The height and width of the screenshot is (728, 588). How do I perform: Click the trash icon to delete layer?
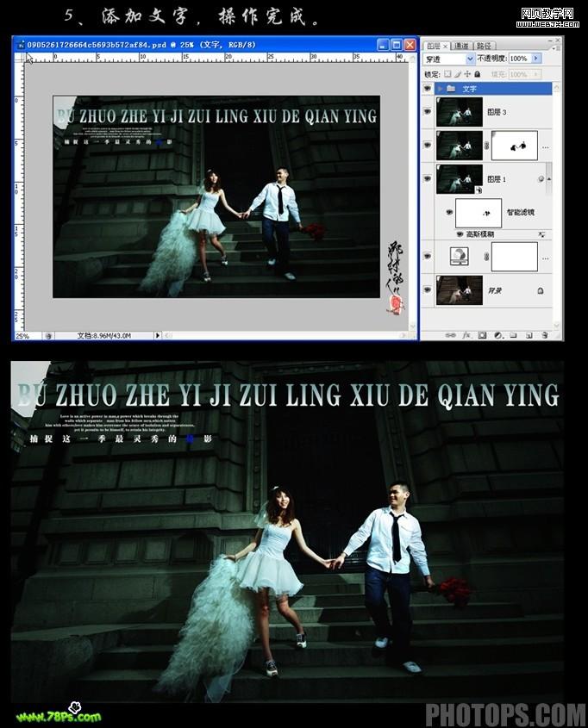(x=545, y=335)
